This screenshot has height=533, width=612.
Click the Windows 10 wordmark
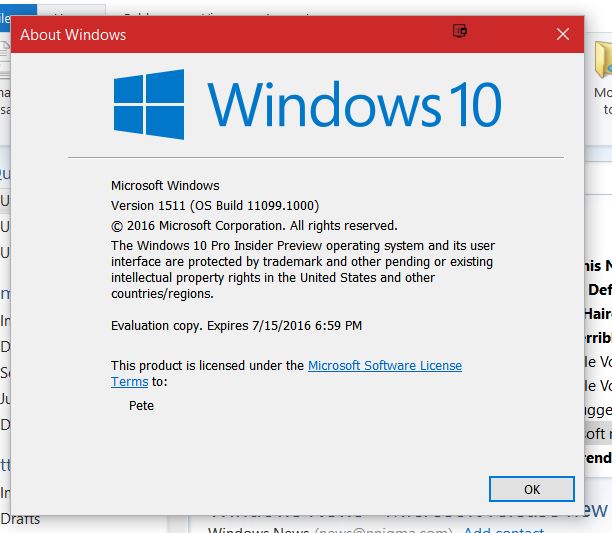pos(354,104)
